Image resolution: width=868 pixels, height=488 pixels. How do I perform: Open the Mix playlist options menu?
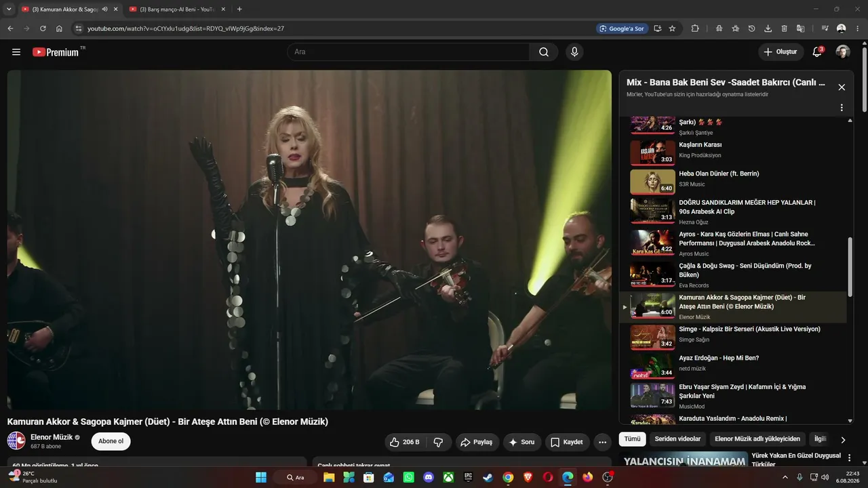(x=842, y=108)
